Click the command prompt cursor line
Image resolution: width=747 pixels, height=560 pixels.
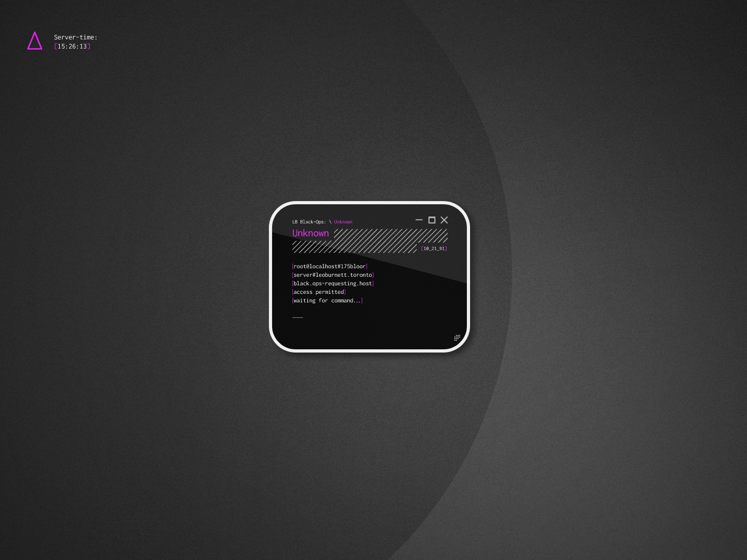[298, 317]
